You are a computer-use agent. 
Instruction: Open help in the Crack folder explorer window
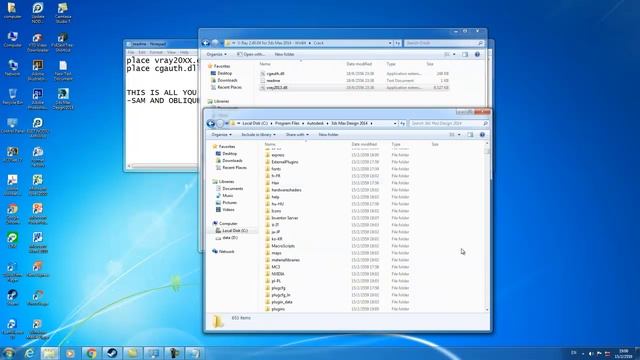click(x=477, y=54)
